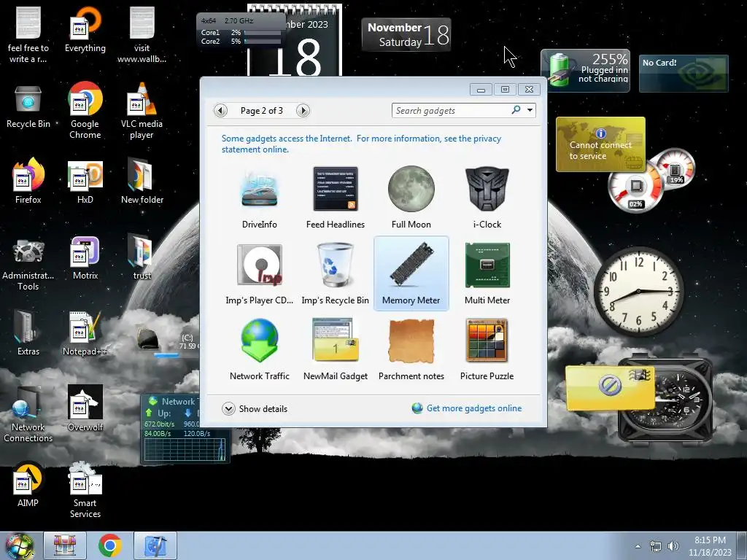Click the search magnifier icon
Viewport: 747px width, 560px height.
pos(516,110)
